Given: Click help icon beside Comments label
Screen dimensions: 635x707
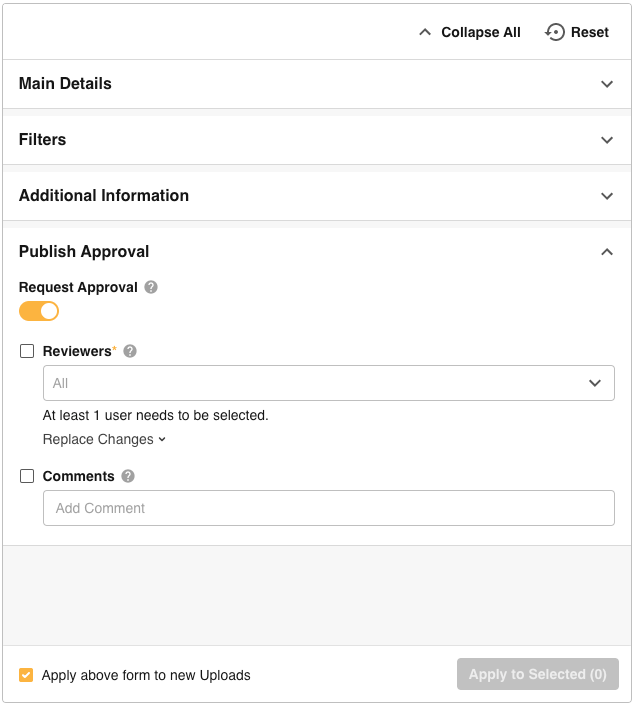Looking at the screenshot, I should (128, 476).
